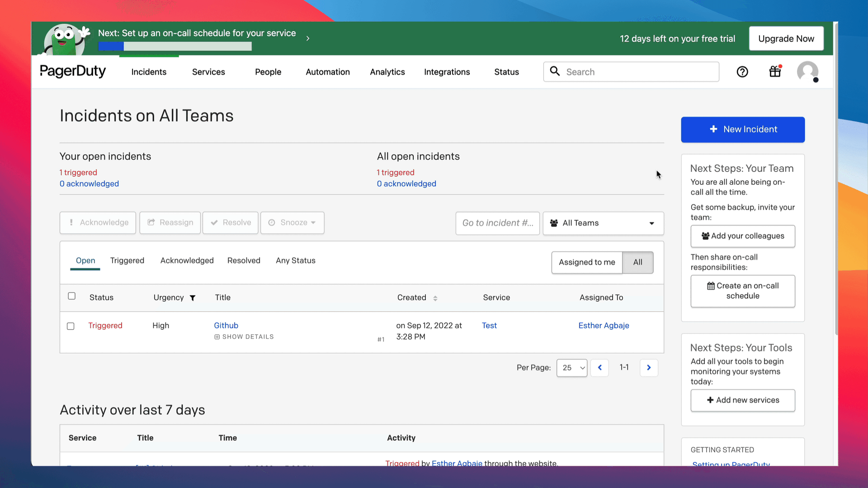The image size is (868, 488).
Task: Click the Urgency filter funnel icon
Action: coord(193,298)
